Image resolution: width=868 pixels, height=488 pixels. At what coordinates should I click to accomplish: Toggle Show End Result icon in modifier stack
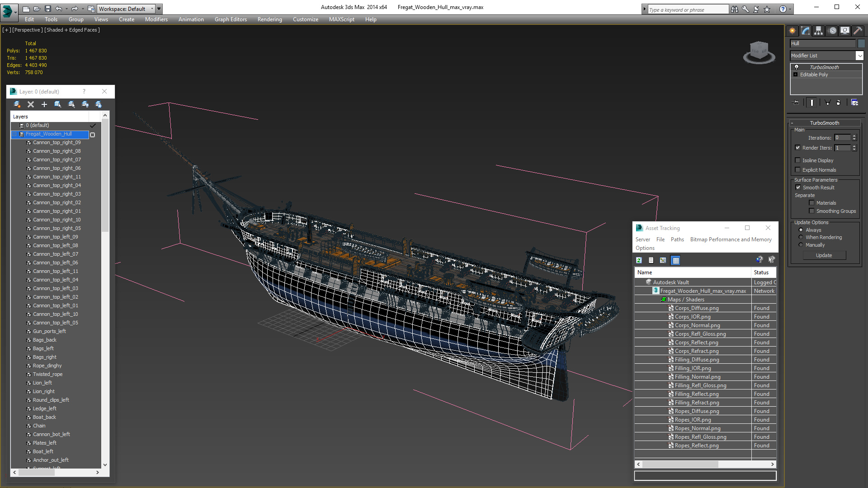click(x=812, y=103)
